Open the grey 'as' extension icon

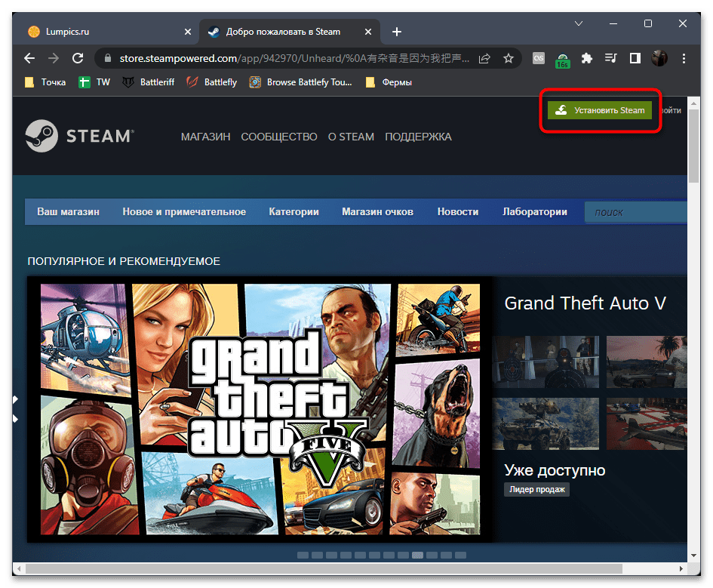[539, 58]
